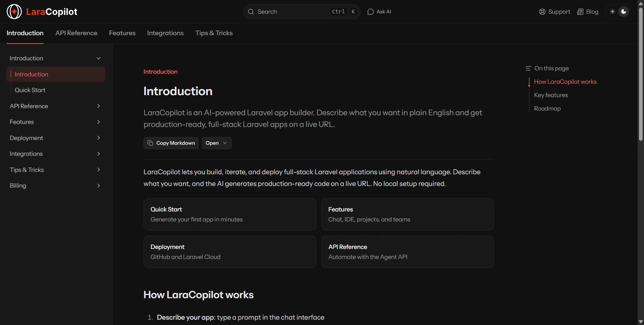This screenshot has width=644, height=325.
Task: Open the API Reference card
Action: tap(408, 252)
